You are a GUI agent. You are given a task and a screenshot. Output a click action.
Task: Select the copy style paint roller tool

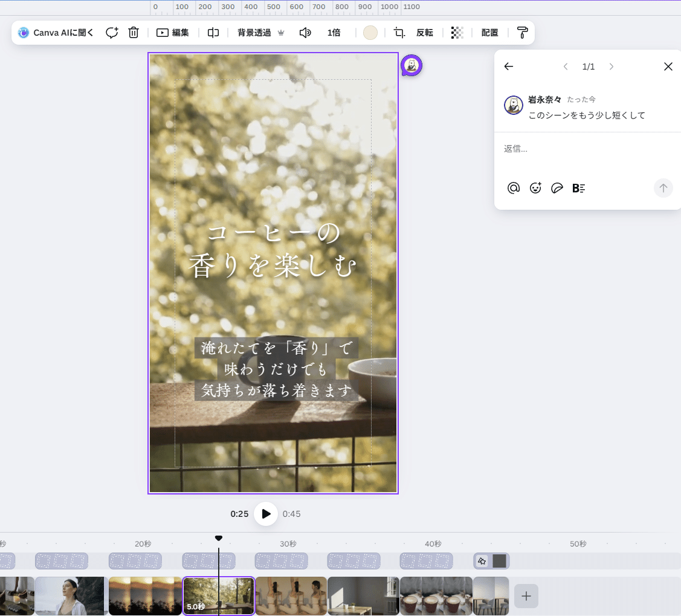point(522,33)
